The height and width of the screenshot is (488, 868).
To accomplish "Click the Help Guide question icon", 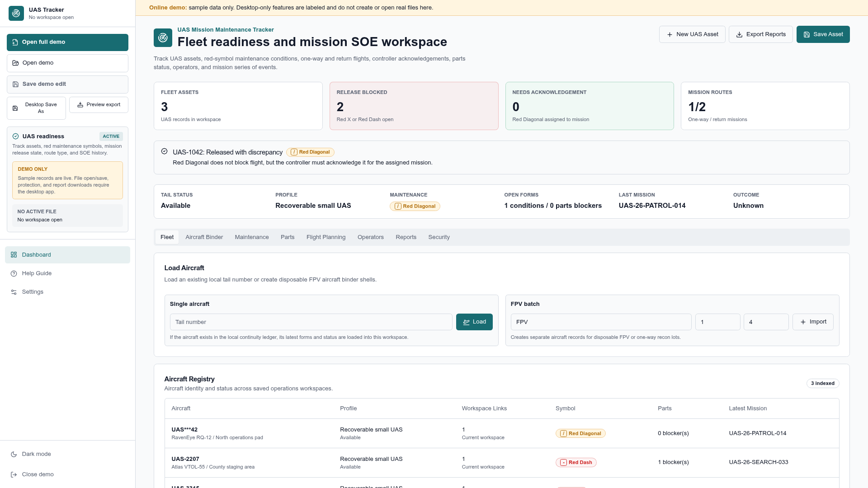I will (14, 273).
